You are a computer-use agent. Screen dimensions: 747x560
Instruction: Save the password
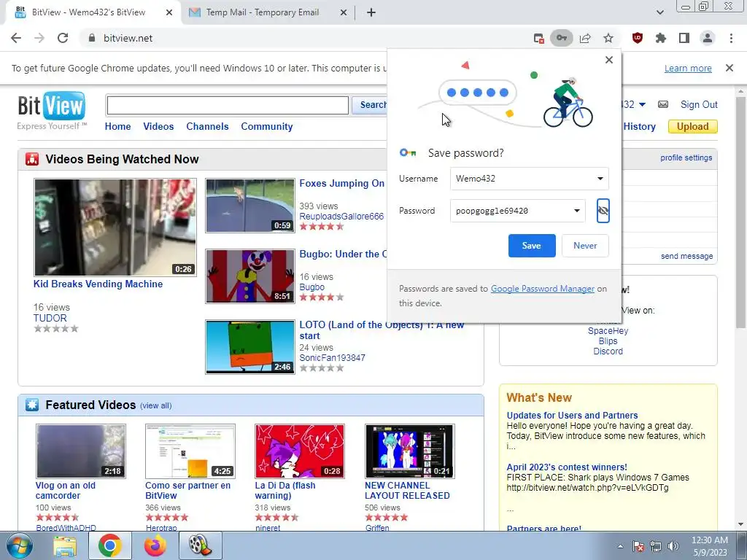(532, 246)
